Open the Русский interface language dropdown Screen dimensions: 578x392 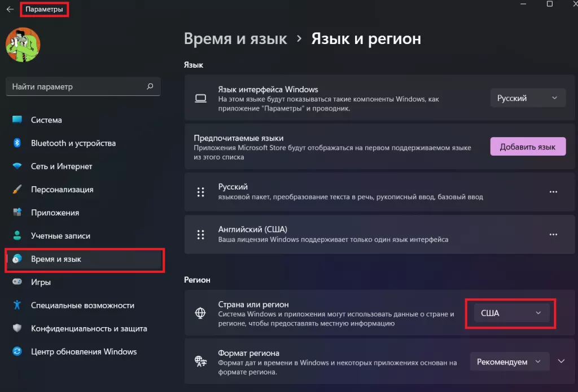[527, 97]
